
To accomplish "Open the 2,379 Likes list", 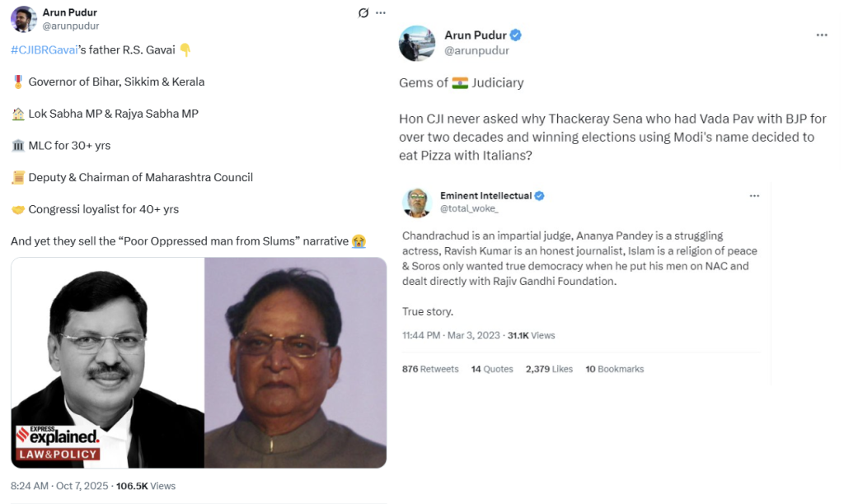I will point(549,369).
